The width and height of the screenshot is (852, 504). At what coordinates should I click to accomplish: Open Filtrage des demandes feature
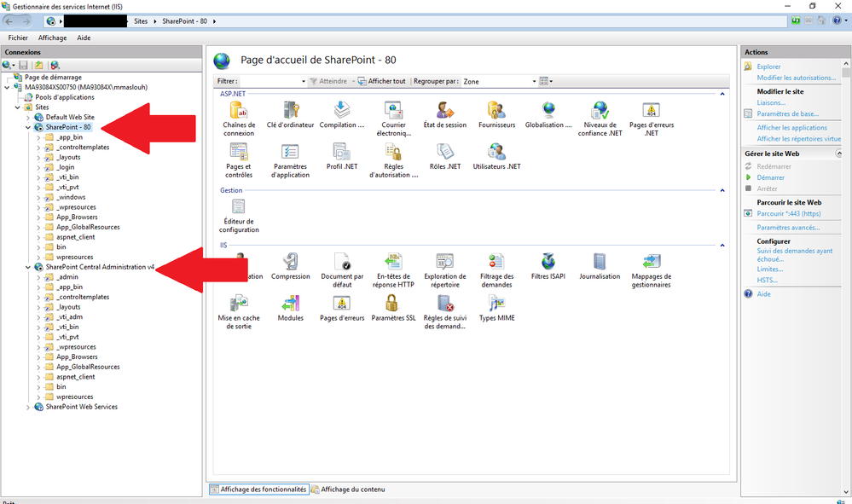point(496,270)
